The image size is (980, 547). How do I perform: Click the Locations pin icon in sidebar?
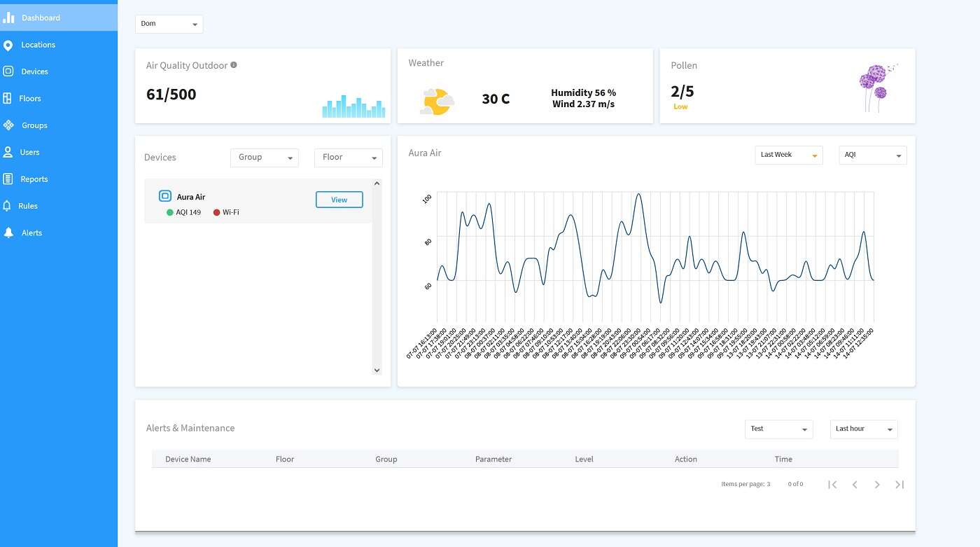coord(8,45)
